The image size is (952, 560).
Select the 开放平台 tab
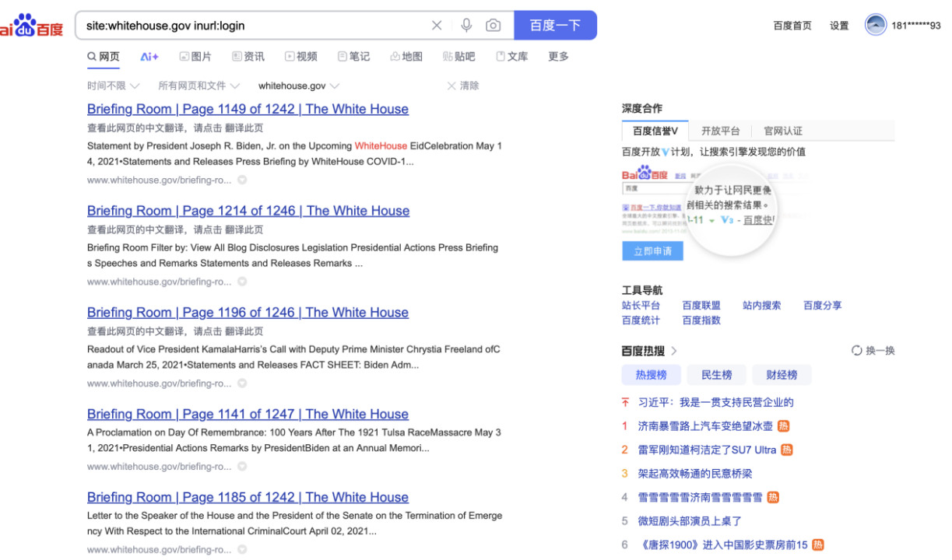click(720, 131)
